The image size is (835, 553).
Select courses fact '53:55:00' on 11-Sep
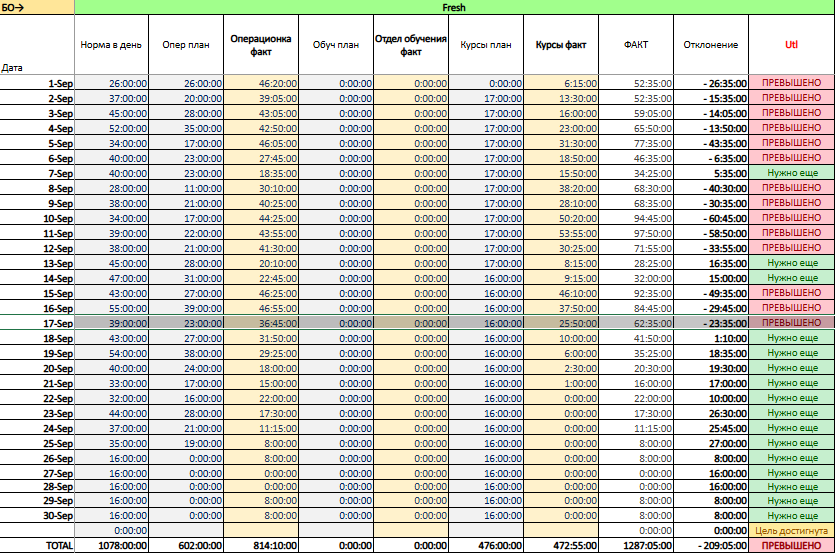[561, 233]
